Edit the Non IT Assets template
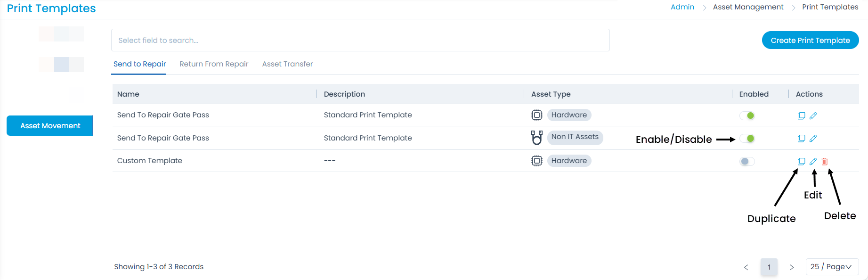 pos(813,139)
